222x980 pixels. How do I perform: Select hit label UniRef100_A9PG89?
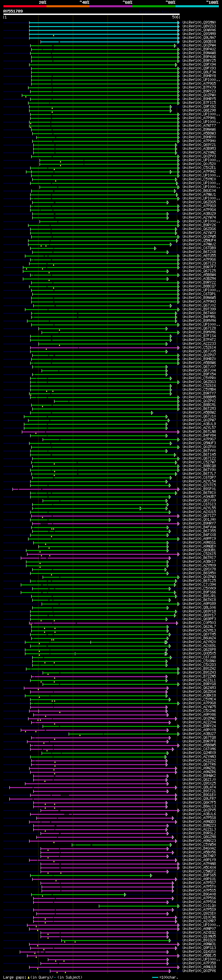pos(199,604)
